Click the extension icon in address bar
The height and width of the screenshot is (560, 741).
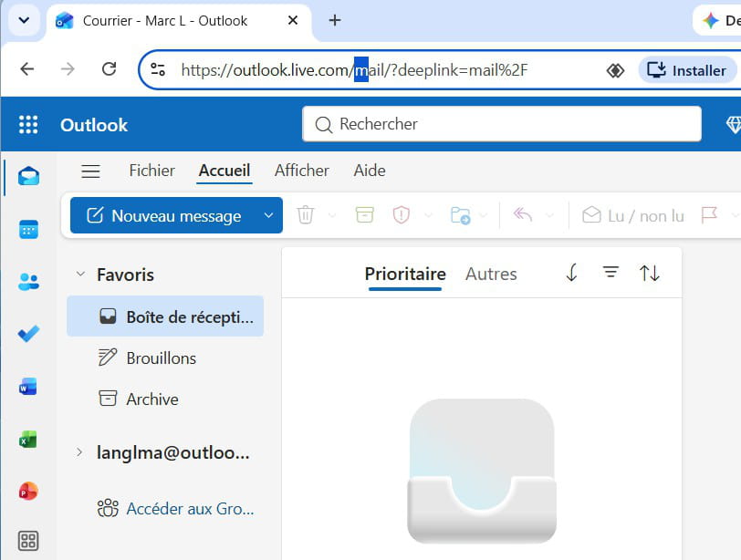[615, 70]
